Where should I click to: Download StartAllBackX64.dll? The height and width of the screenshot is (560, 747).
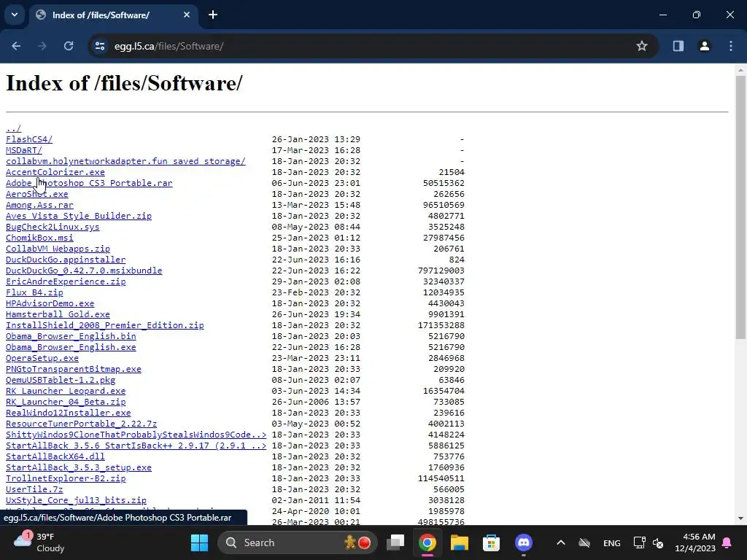(x=55, y=457)
